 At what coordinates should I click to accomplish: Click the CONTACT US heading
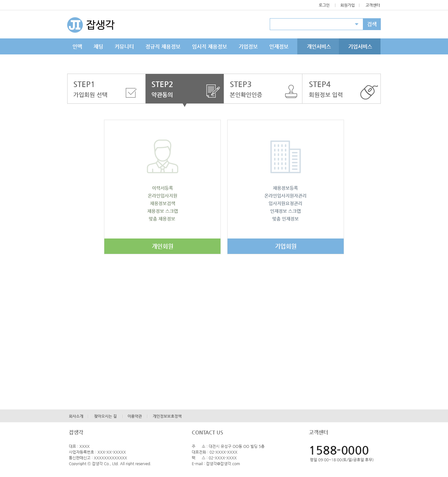point(207,433)
